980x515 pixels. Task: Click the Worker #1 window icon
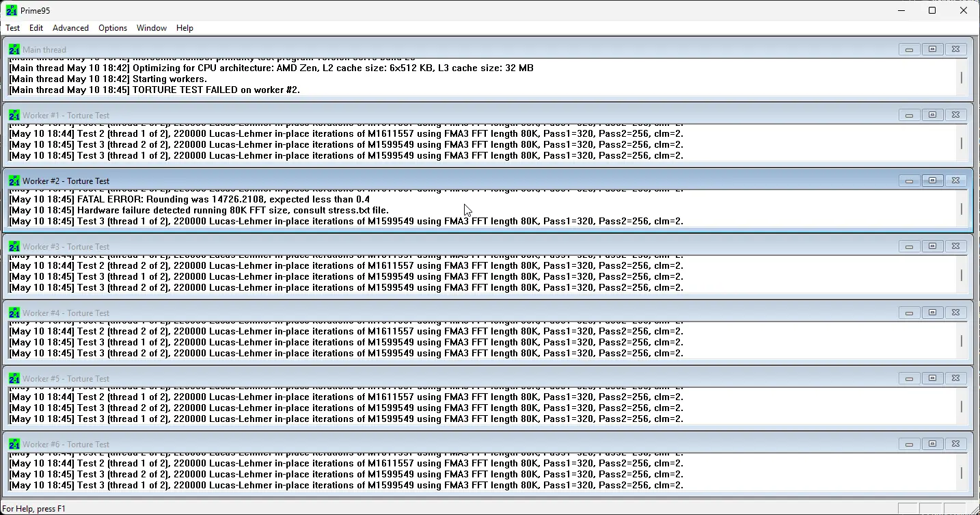click(x=14, y=115)
